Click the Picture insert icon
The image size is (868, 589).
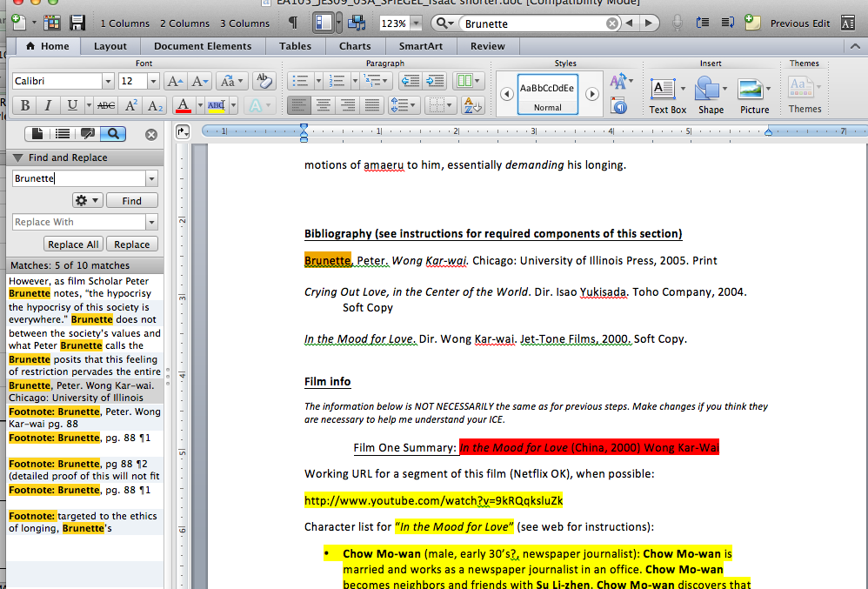[x=751, y=89]
